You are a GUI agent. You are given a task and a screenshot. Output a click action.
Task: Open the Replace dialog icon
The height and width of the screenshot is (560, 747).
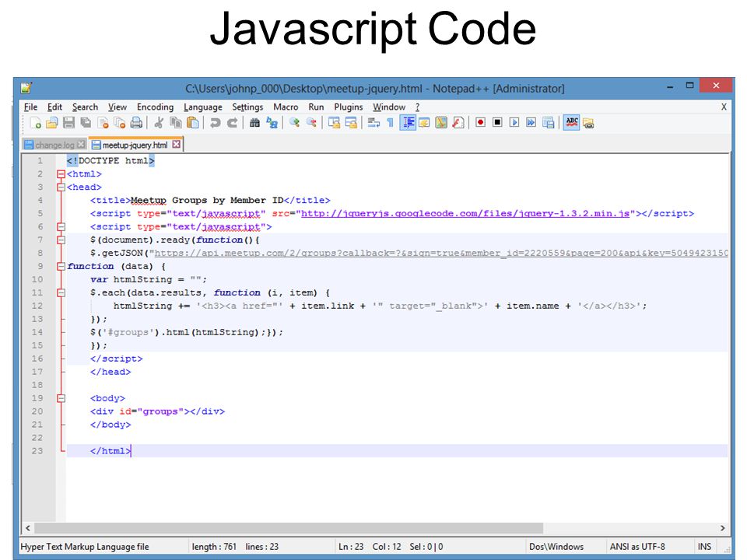[x=272, y=123]
